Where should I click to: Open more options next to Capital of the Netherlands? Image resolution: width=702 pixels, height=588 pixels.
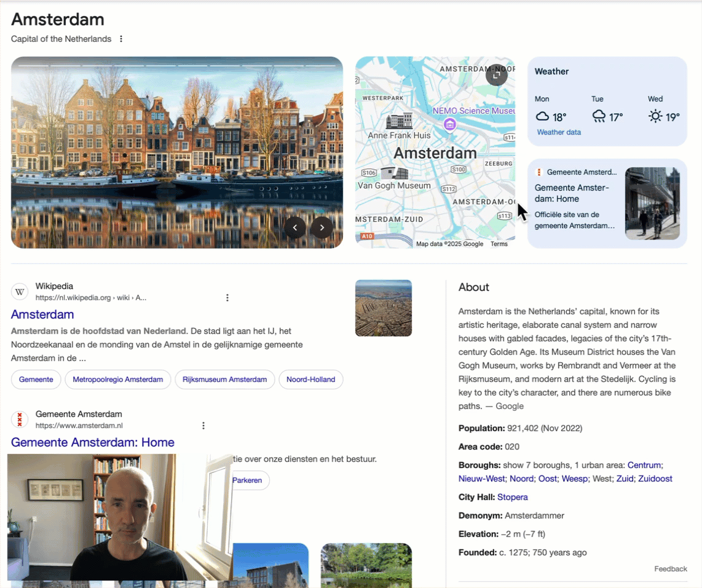[x=121, y=39]
